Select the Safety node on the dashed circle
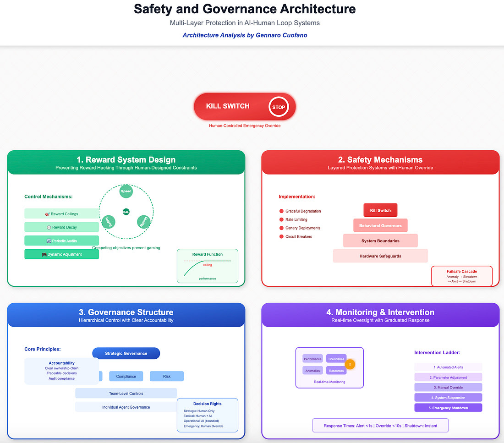The height and width of the screenshot is (443, 504). pos(108,222)
